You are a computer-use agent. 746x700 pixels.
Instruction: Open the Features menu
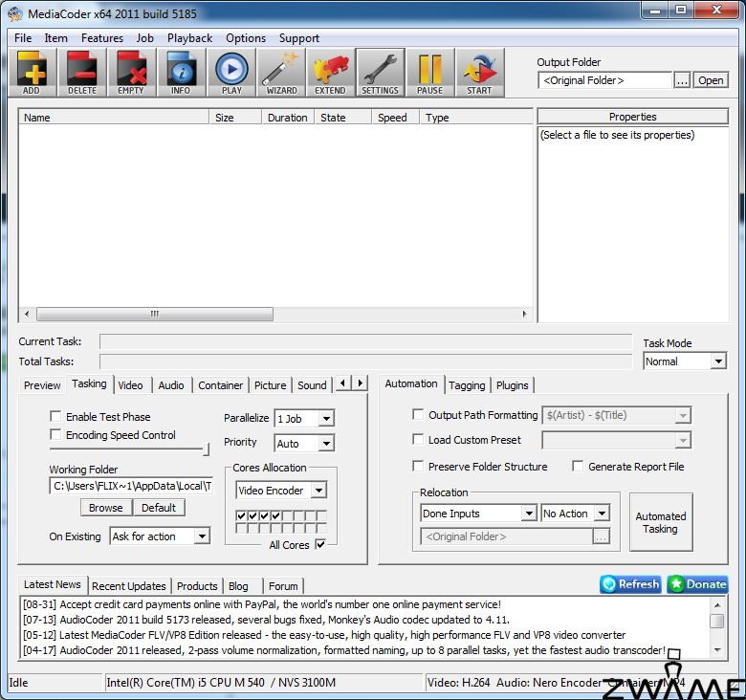tap(101, 38)
